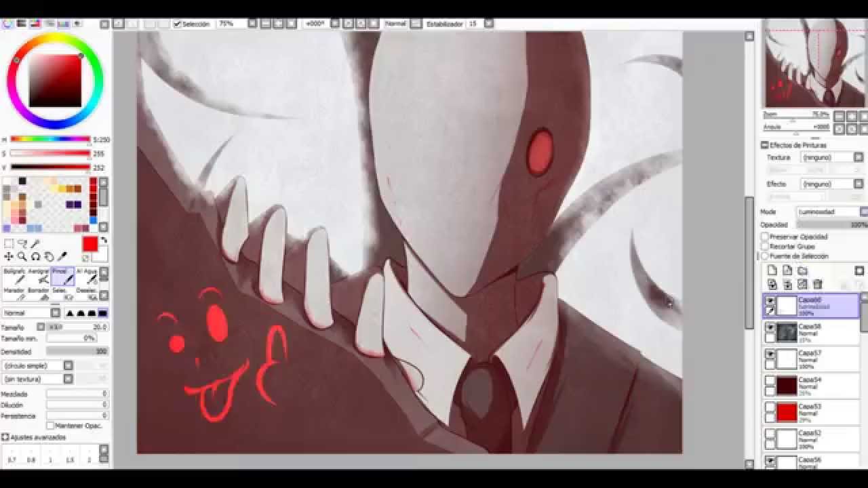The image size is (868, 488).
Task: Show layer Capa53 visibility box
Action: pos(770,408)
